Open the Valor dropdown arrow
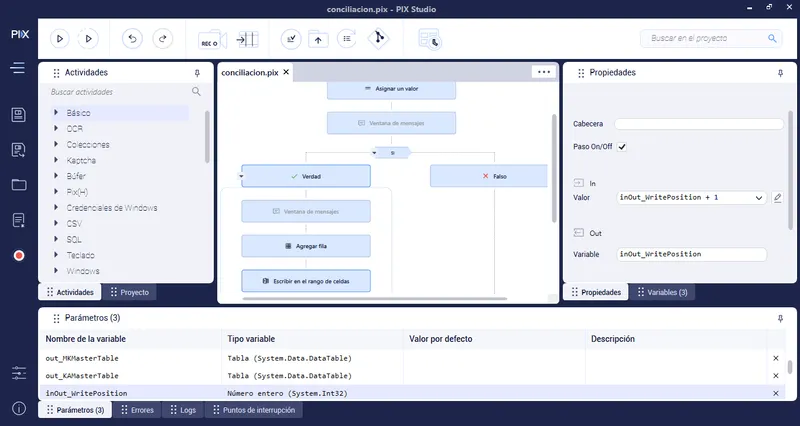Viewport: 800px width, 426px height. point(759,198)
